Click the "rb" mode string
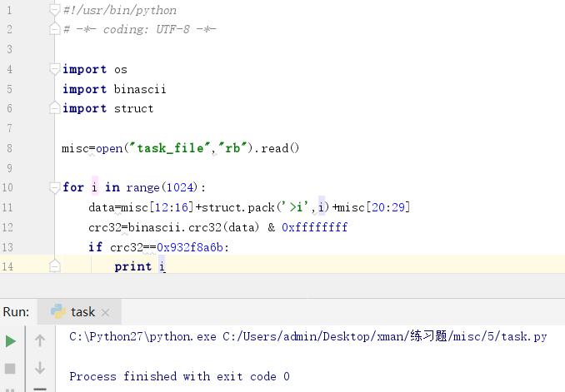The image size is (565, 392). click(x=232, y=148)
